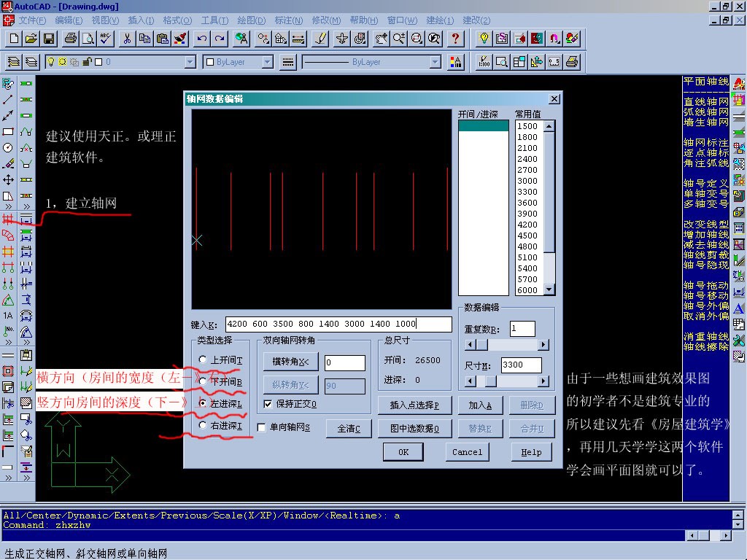Image resolution: width=747 pixels, height=560 pixels.
Task: Click the New drawing icon
Action: point(15,39)
